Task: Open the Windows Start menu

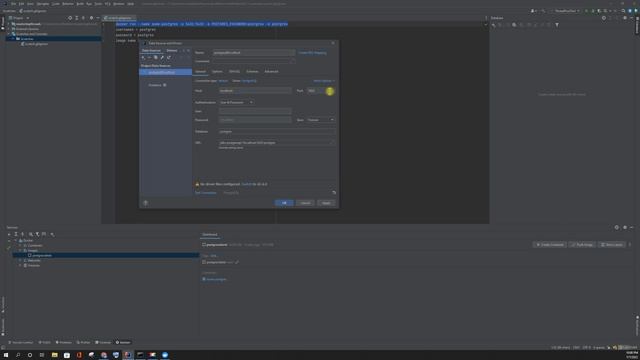Action: (x=6, y=355)
